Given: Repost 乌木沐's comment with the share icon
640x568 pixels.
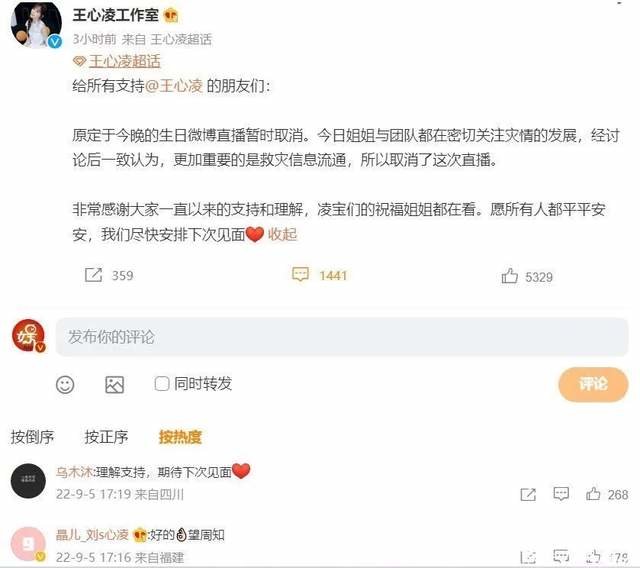Looking at the screenshot, I should coord(528,495).
